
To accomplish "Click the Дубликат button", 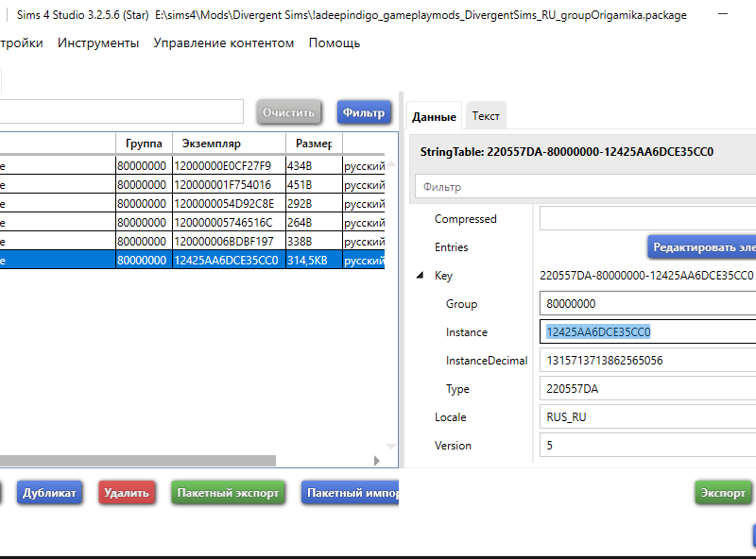I will (x=49, y=493).
